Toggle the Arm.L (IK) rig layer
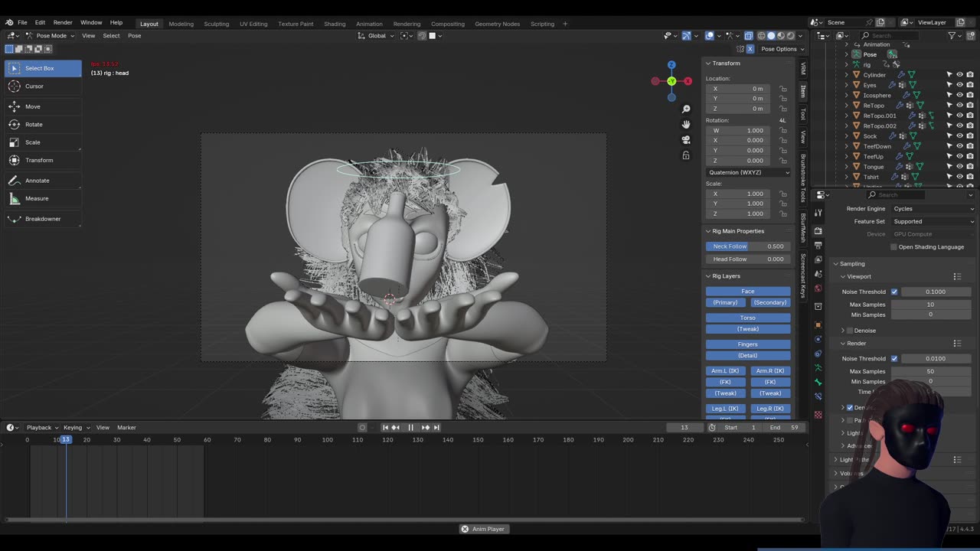The height and width of the screenshot is (551, 980). click(x=725, y=371)
